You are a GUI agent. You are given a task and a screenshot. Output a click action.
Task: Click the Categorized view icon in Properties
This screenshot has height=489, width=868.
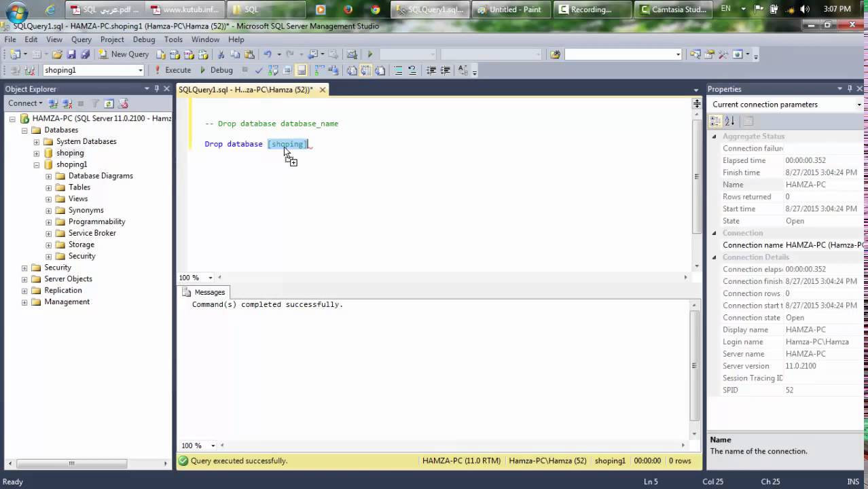tap(715, 121)
